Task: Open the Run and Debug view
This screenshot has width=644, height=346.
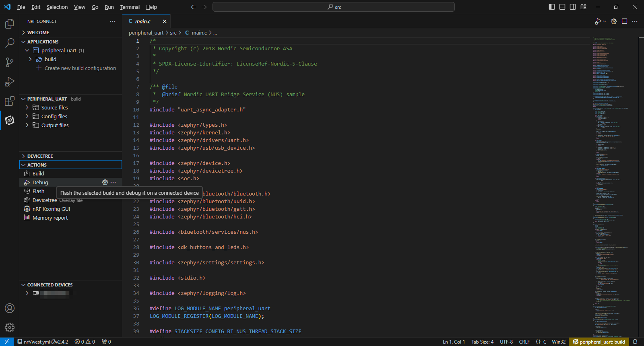Action: [x=10, y=82]
